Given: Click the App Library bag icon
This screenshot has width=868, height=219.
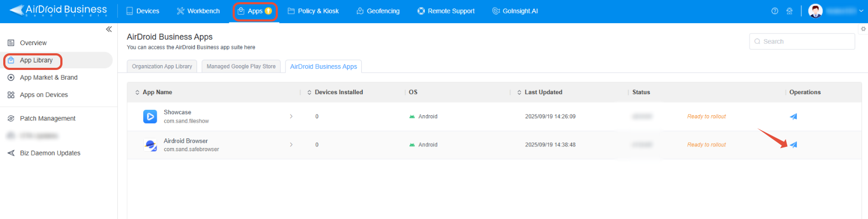Looking at the screenshot, I should 11,60.
